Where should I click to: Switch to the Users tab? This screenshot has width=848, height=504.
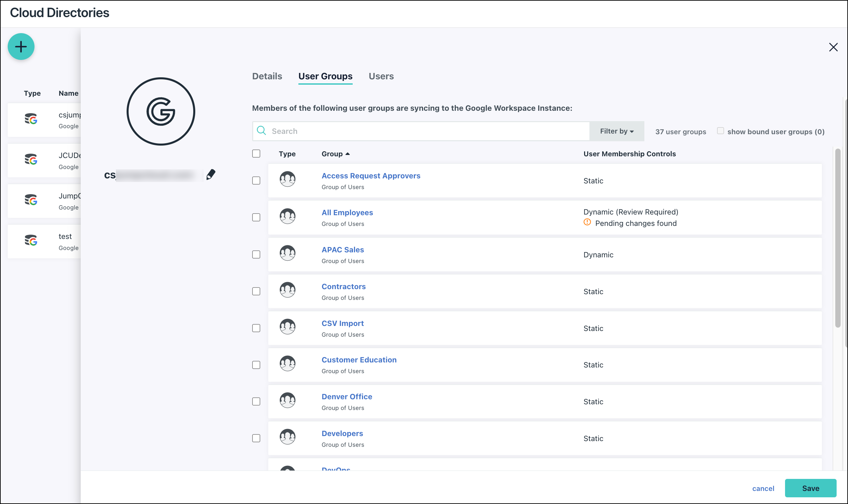tap(381, 76)
